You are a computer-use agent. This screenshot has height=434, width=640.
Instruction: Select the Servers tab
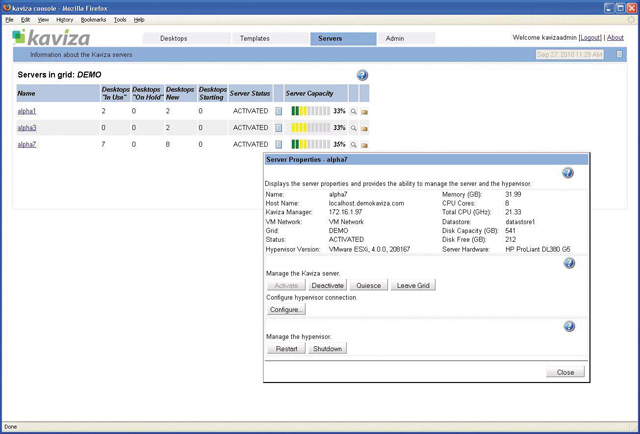coord(343,38)
